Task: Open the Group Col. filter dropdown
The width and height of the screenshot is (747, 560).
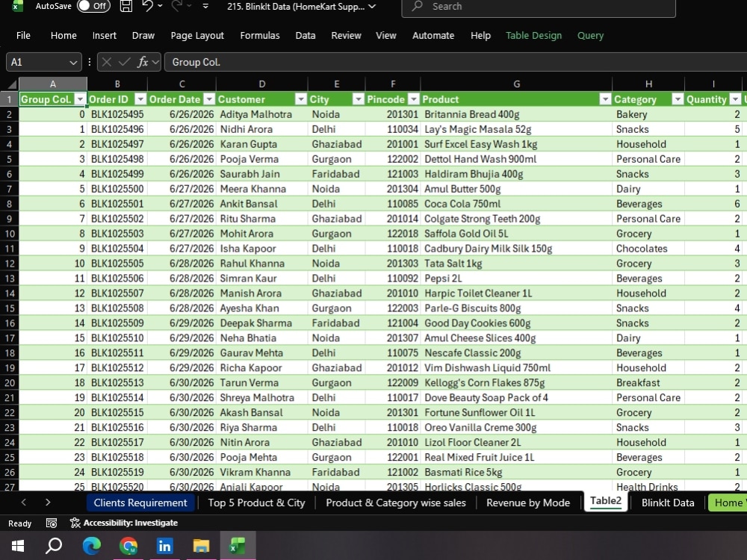Action: click(80, 99)
